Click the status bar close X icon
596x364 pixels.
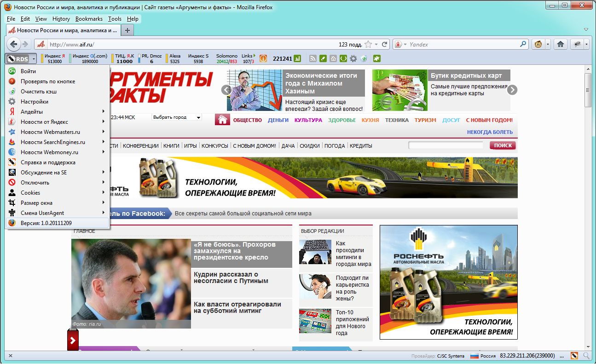pos(11,356)
